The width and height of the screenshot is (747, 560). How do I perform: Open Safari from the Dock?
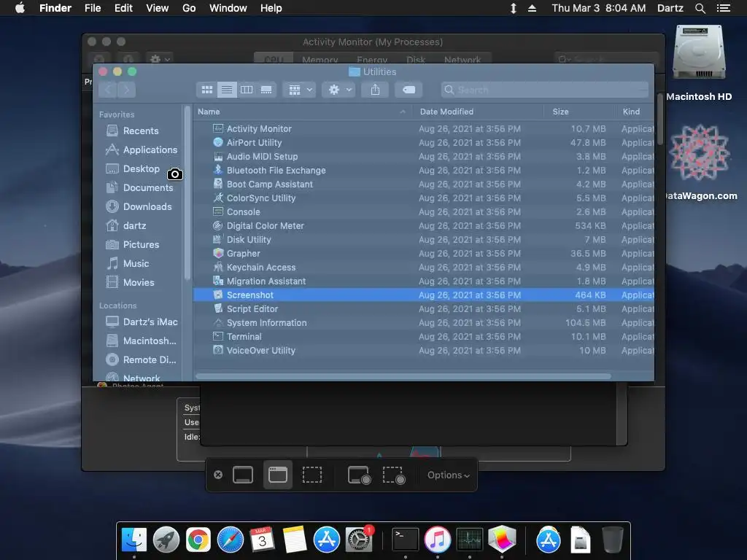point(230,540)
